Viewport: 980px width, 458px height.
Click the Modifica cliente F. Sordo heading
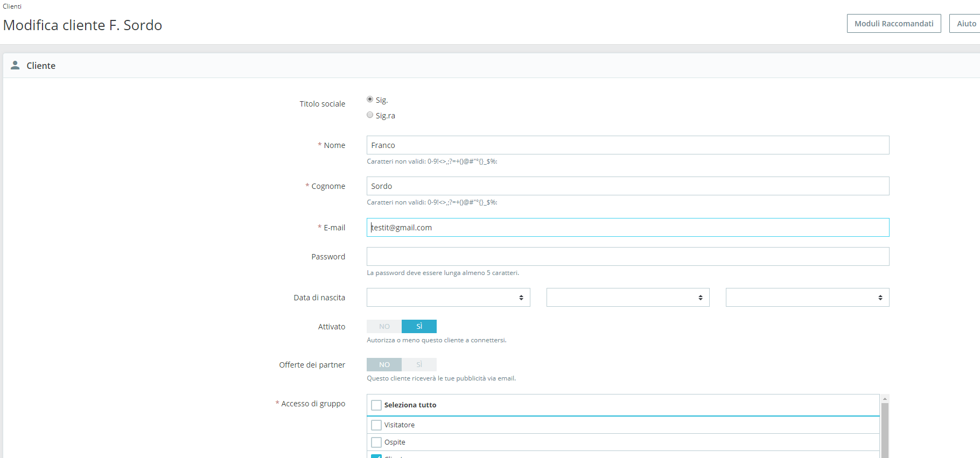pyautogui.click(x=82, y=25)
